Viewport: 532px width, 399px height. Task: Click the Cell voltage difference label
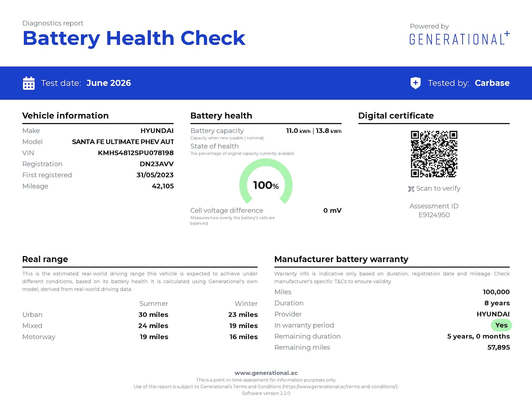(x=227, y=210)
